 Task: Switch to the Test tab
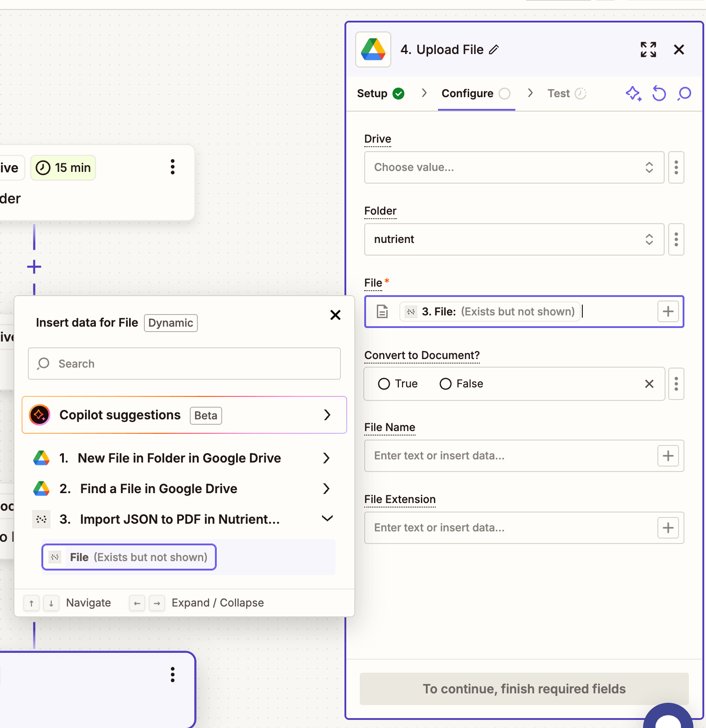(559, 94)
